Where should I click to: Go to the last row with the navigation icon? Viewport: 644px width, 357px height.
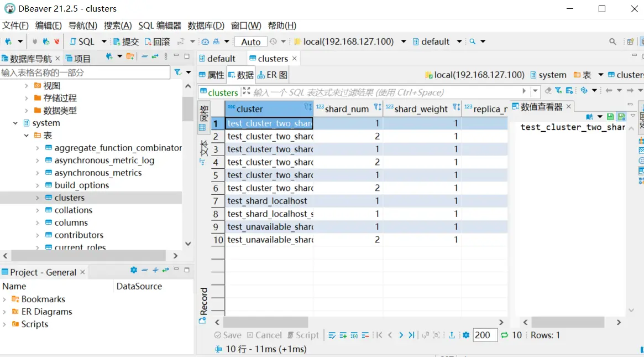[x=411, y=335]
